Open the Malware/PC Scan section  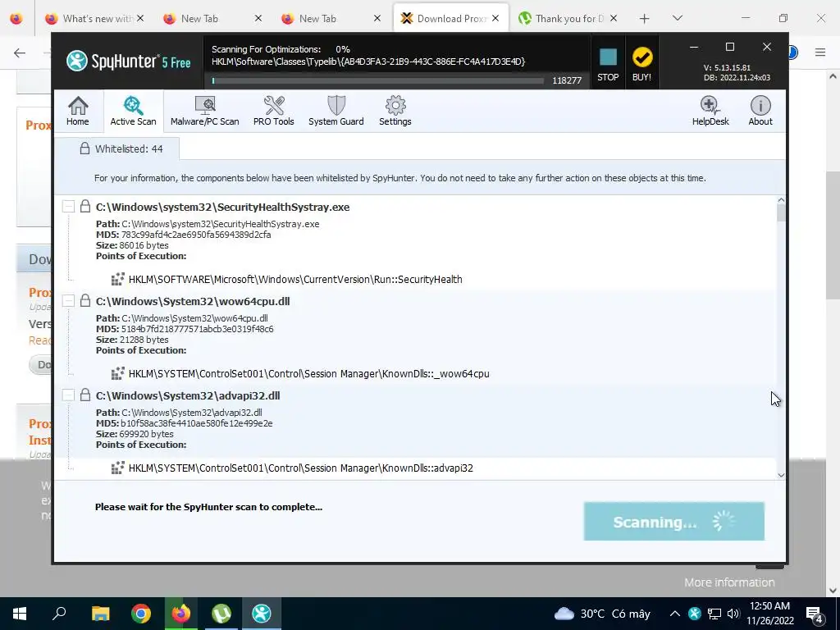pyautogui.click(x=204, y=111)
